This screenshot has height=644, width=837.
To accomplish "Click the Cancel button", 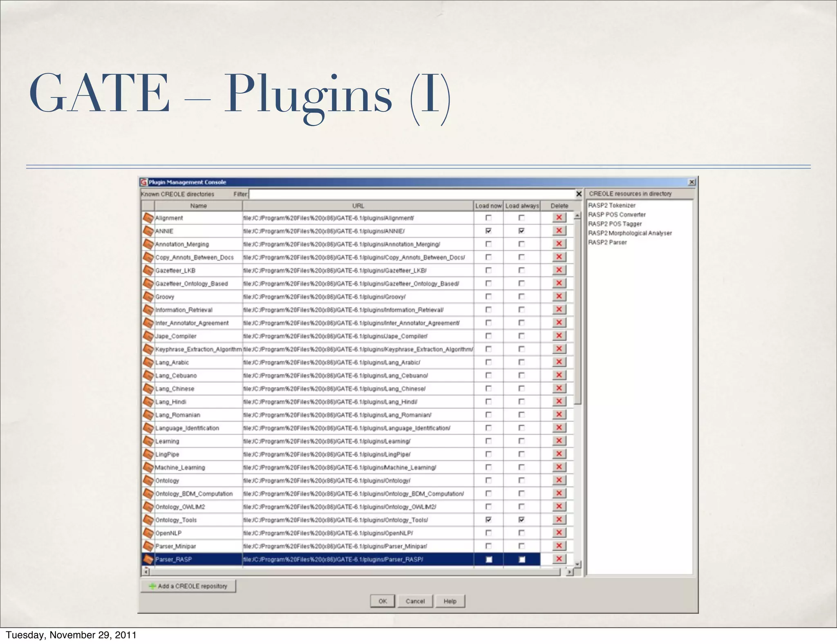I will 415,601.
